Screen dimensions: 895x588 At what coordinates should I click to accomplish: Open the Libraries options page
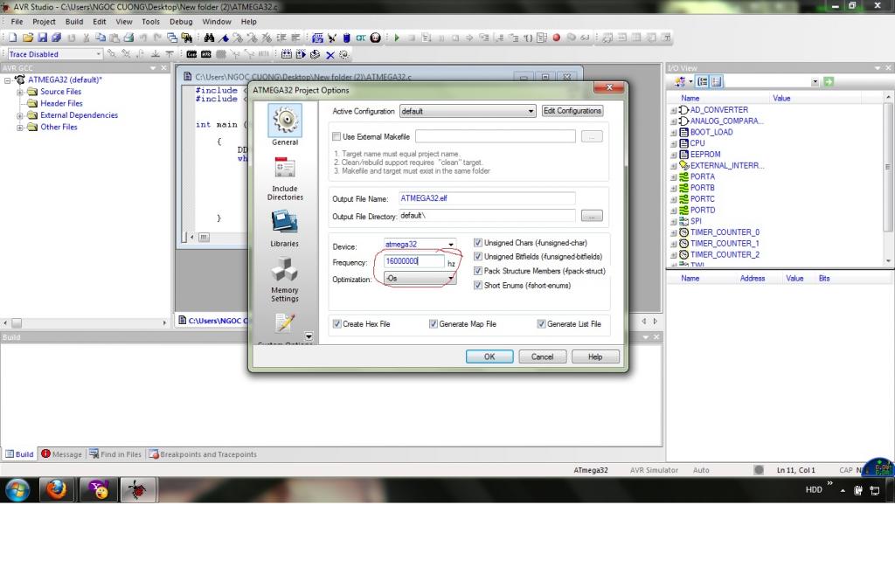pyautogui.click(x=285, y=228)
